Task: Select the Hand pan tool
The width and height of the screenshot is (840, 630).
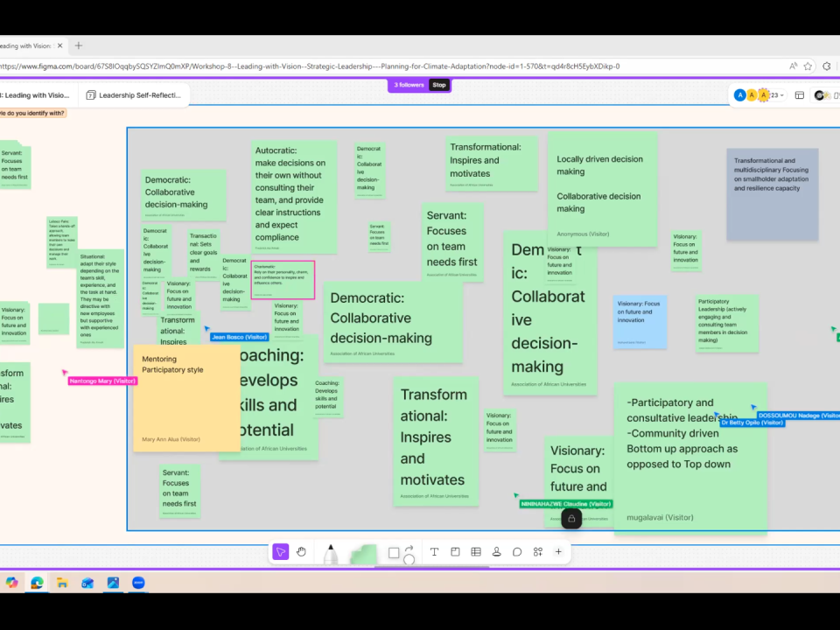Action: pos(302,552)
